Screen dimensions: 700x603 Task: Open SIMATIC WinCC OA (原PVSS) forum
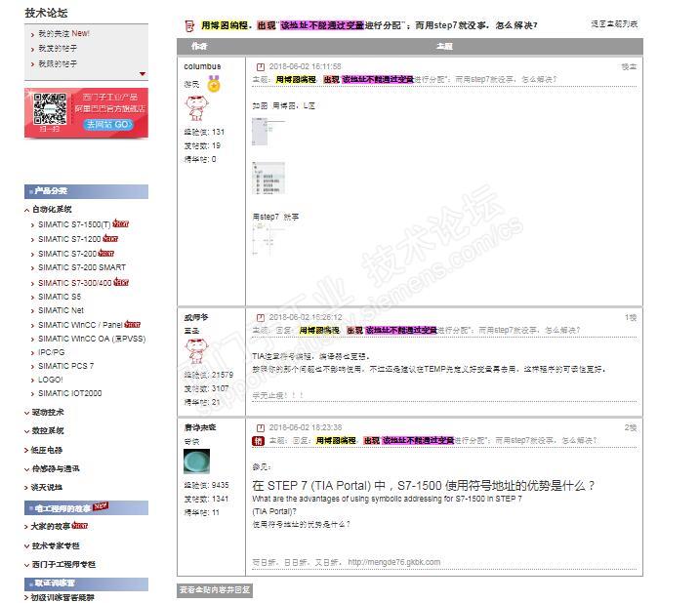pos(92,339)
